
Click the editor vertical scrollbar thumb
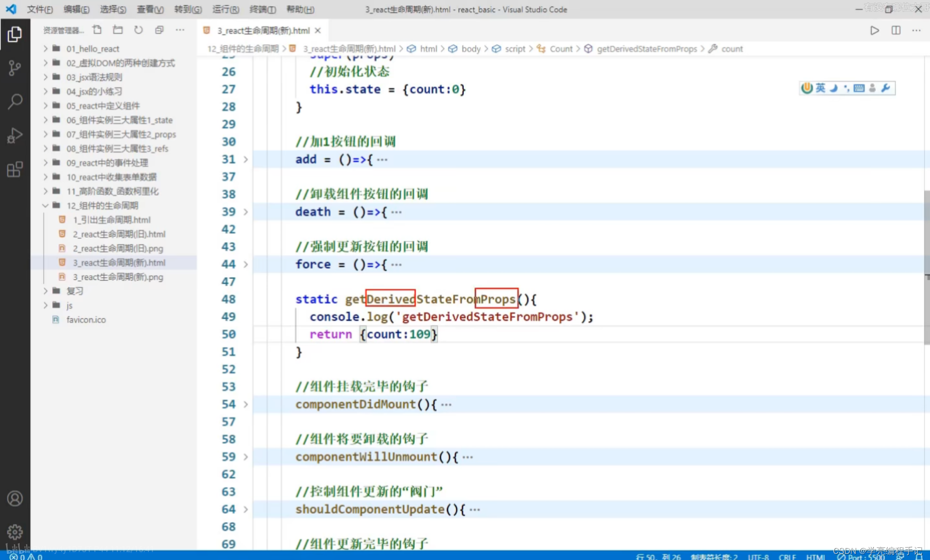click(x=927, y=267)
